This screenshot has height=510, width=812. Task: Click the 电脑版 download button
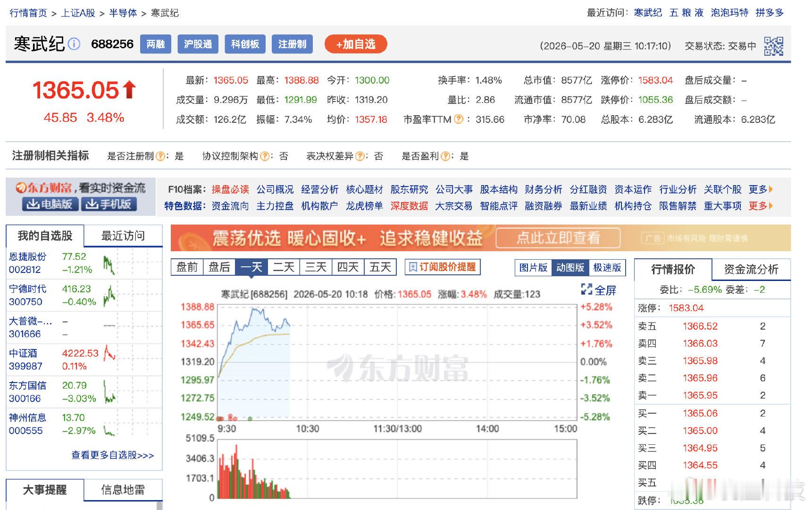coord(50,204)
